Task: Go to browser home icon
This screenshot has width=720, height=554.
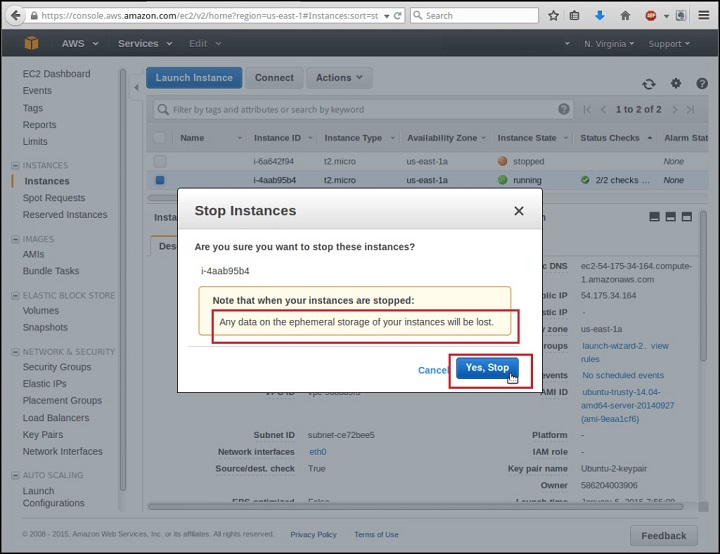Action: 625,16
